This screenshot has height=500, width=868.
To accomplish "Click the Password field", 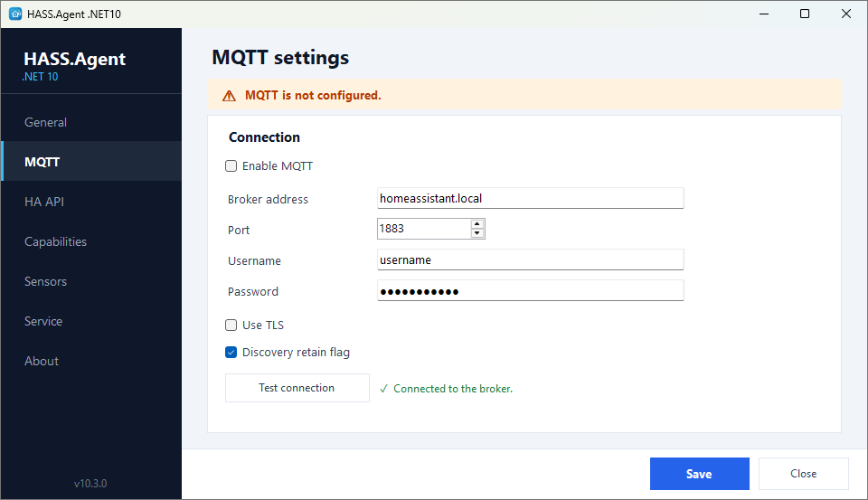I will click(x=531, y=291).
